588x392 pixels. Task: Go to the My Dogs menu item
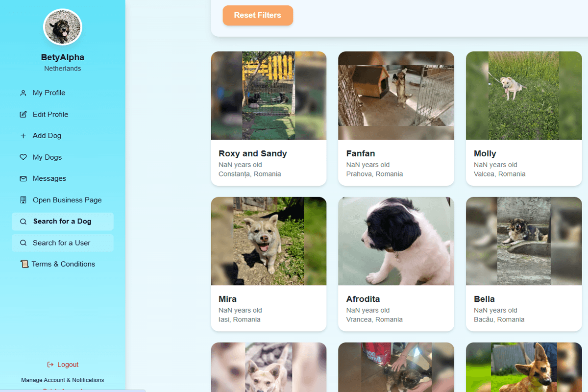(x=63, y=157)
